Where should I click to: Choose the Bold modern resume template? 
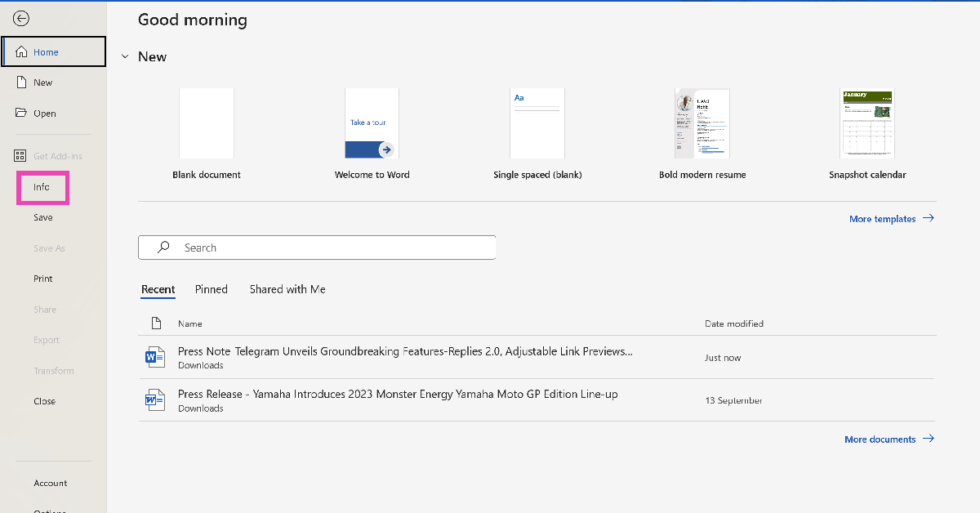pos(702,123)
